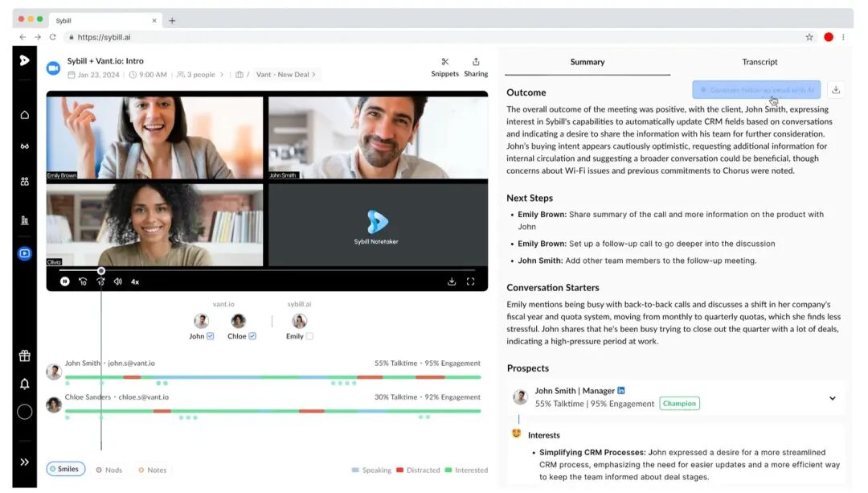
Task: Open the glasses icon in sidebar
Action: click(24, 147)
